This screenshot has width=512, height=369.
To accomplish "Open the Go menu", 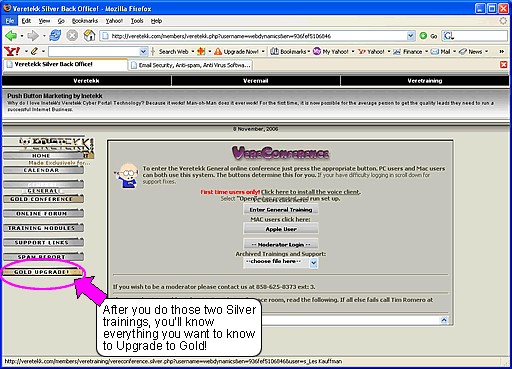I will pyautogui.click(x=61, y=21).
